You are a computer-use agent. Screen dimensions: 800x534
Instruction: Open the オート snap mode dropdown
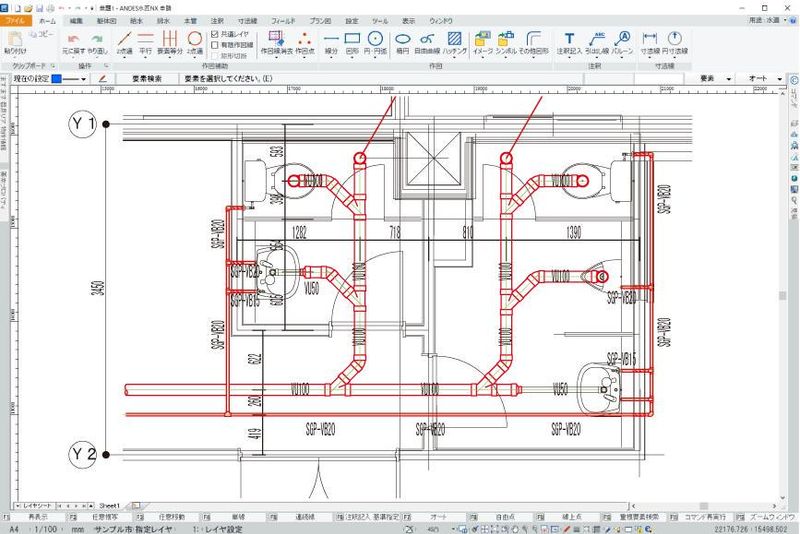[764, 79]
